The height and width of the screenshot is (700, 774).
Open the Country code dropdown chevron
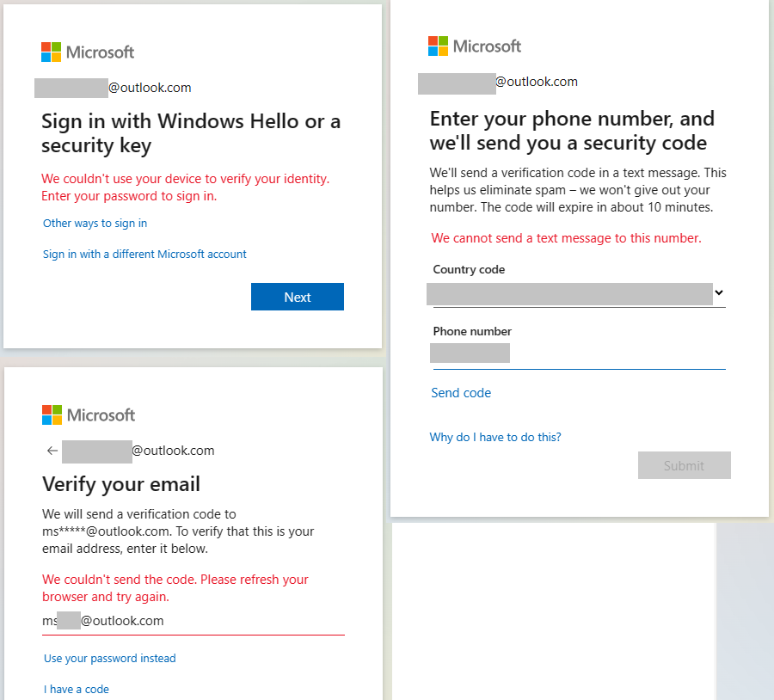[719, 292]
